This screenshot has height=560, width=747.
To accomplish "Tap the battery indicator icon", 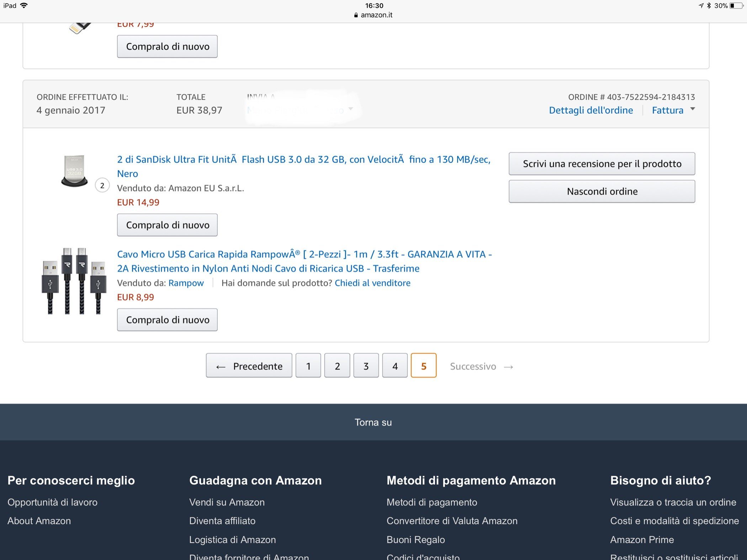I will 736,5.
